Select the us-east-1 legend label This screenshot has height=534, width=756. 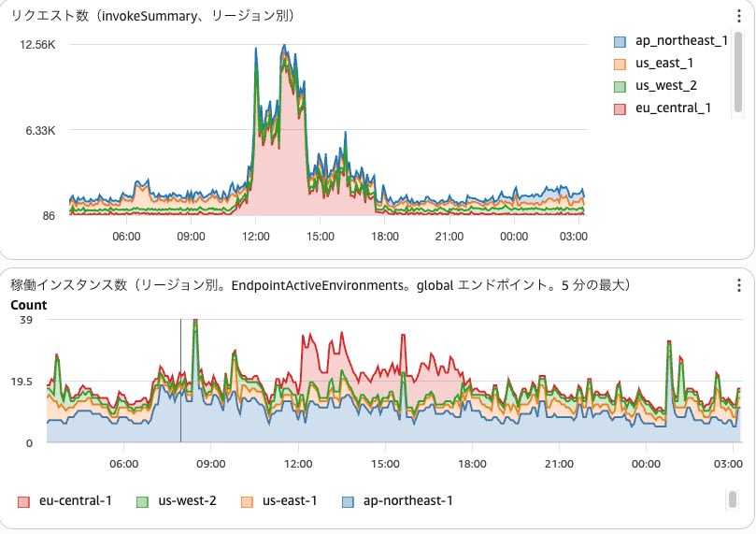pos(290,500)
